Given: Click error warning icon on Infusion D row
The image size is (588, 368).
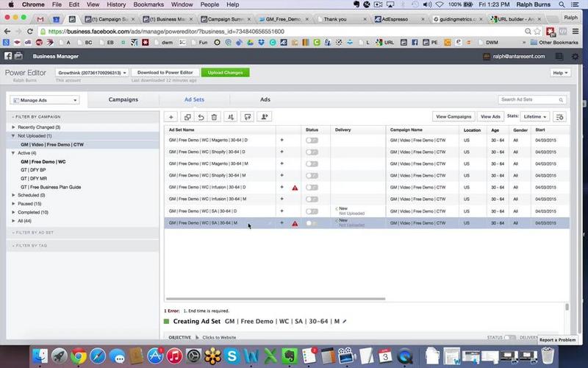Looking at the screenshot, I should click(x=295, y=188).
